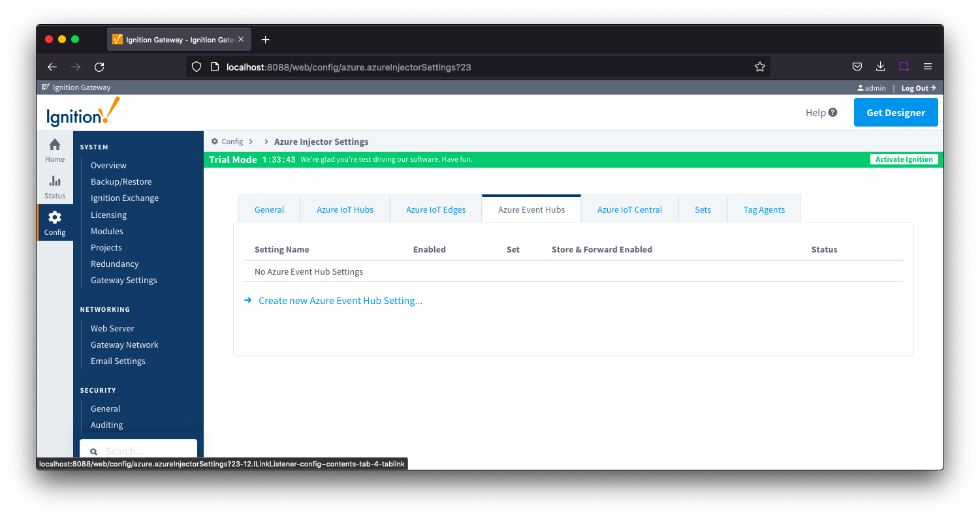Image resolution: width=980 pixels, height=518 pixels.
Task: Click the Home icon in sidebar
Action: [x=55, y=145]
